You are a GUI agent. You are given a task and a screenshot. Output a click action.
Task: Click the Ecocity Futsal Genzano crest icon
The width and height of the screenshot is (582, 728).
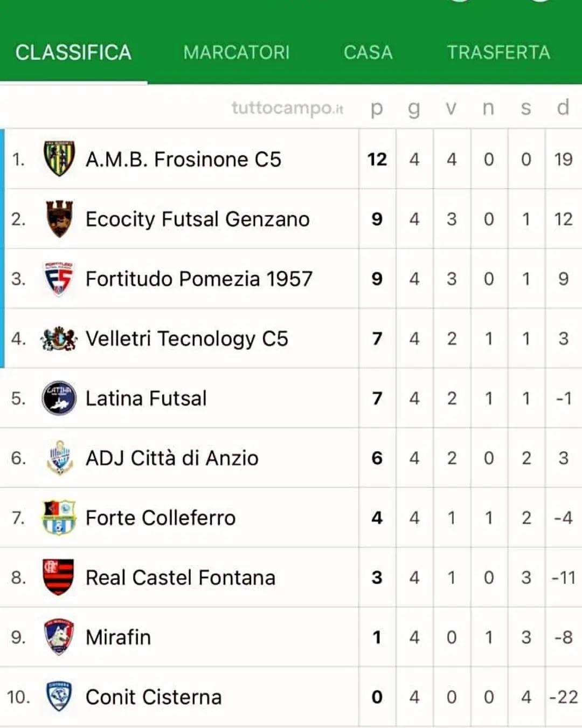[x=59, y=219]
